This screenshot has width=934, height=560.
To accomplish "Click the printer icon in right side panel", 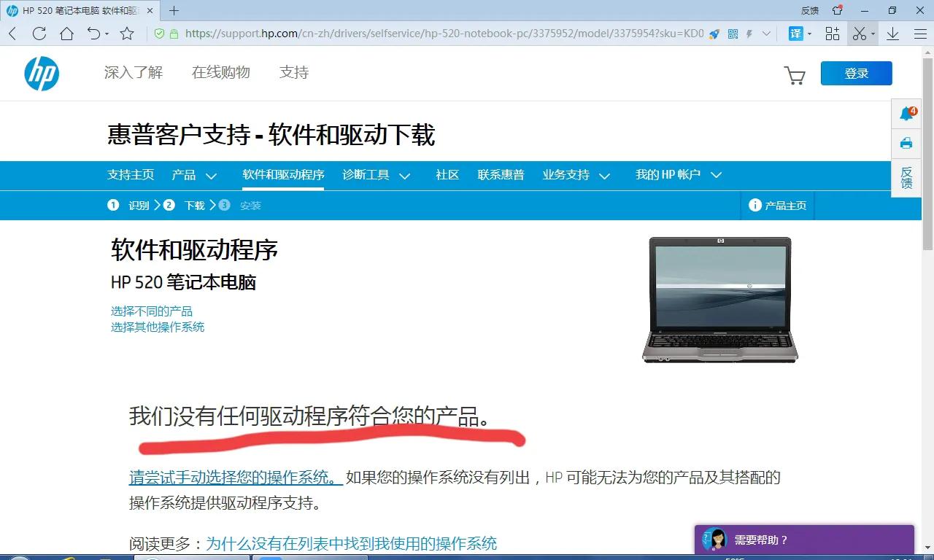I will click(x=906, y=143).
